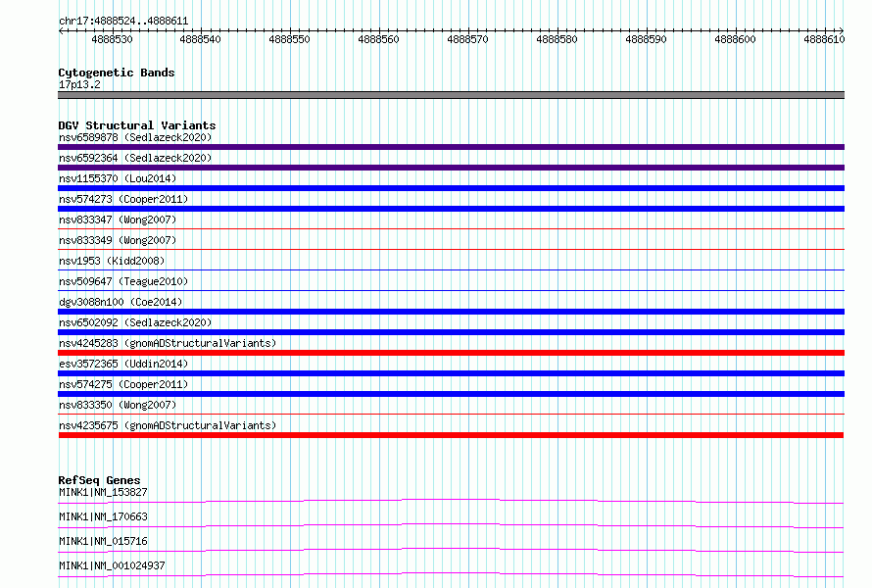Open variant nsv833347 (Wong2007) label
Viewport: 872px width, 588px height.
[x=118, y=220]
